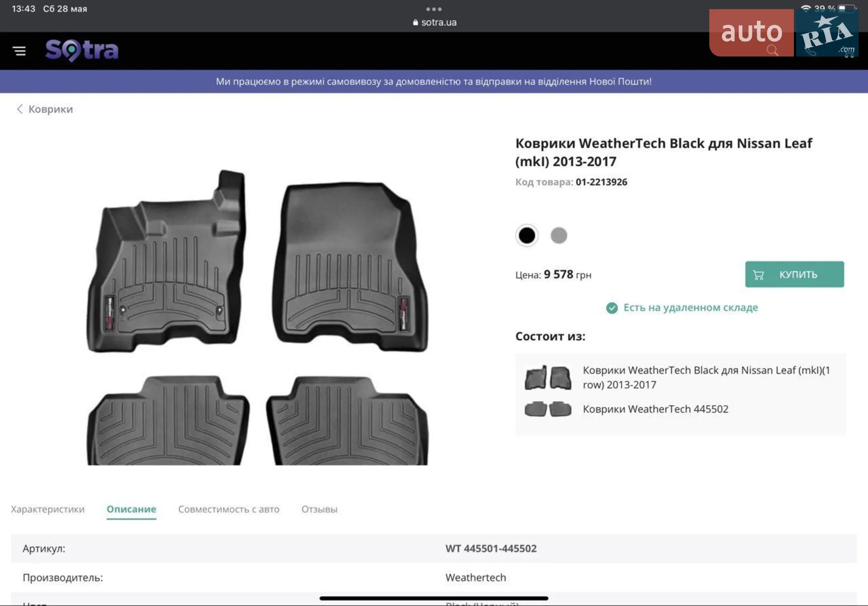
Task: Click the Wi-Fi status icon
Action: tap(806, 8)
